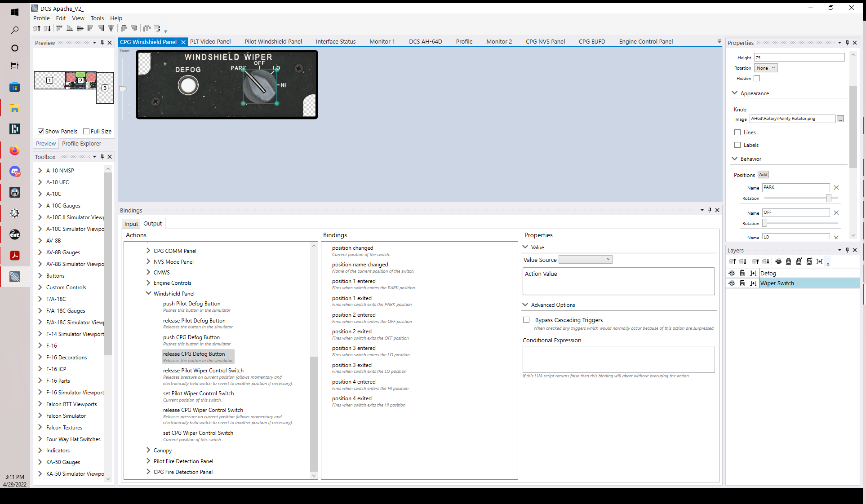Toggle visibility of Wiper Switch layer
The width and height of the screenshot is (866, 504).
(x=732, y=283)
